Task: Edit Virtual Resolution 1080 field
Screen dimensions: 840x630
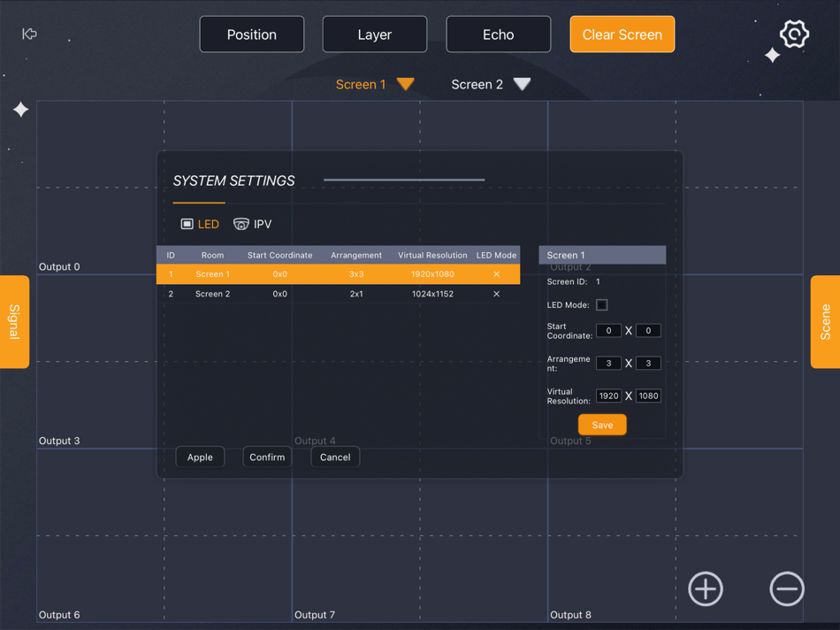Action: pos(648,396)
